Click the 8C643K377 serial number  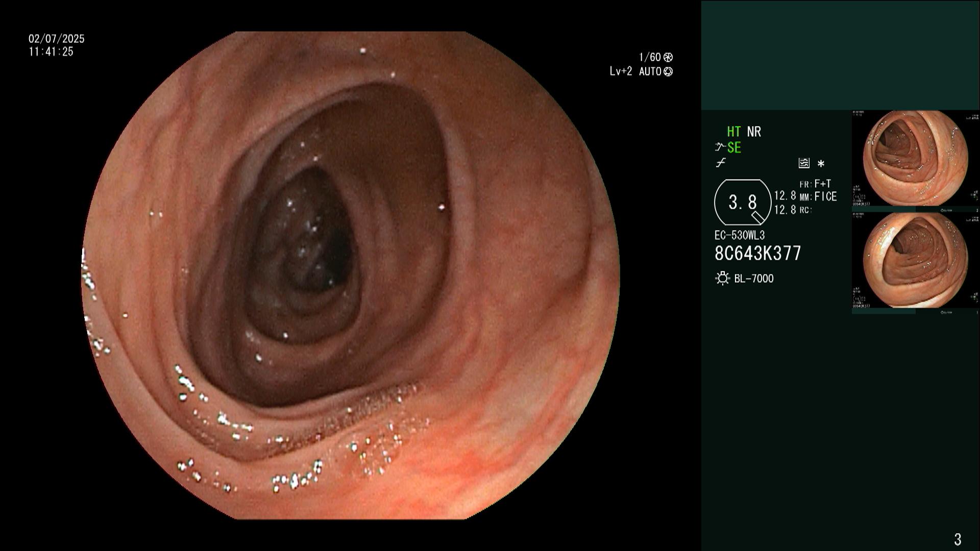point(758,253)
